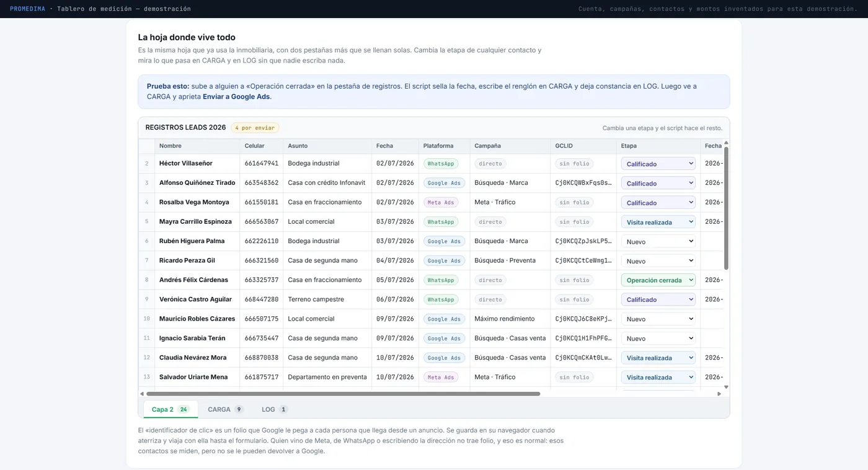
Task: Click the directo campaign badge in Mayra Carrillo's row
Action: pyautogui.click(x=490, y=221)
